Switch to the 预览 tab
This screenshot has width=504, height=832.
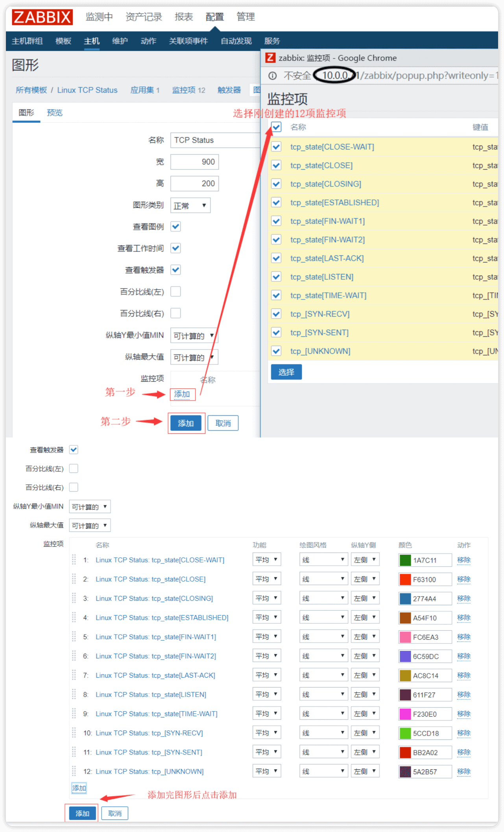coord(55,113)
